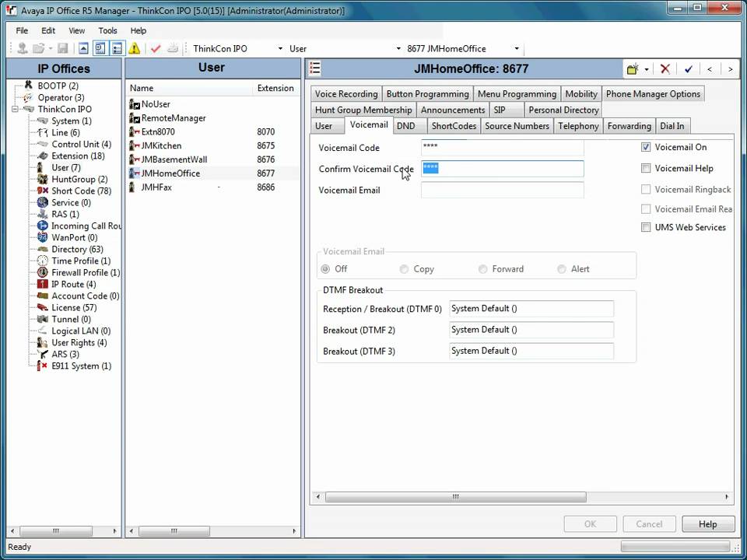747x560 pixels.
Task: Open the View menu
Action: pyautogui.click(x=77, y=30)
